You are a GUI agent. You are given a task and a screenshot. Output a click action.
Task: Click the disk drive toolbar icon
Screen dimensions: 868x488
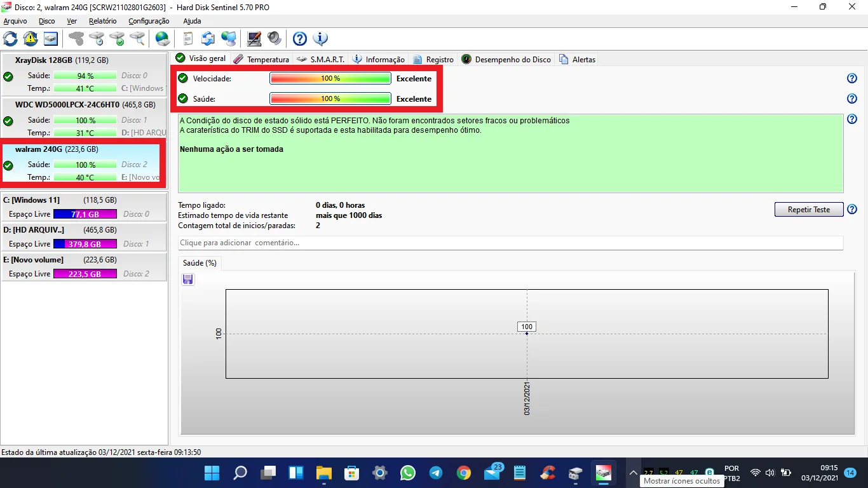tap(51, 39)
